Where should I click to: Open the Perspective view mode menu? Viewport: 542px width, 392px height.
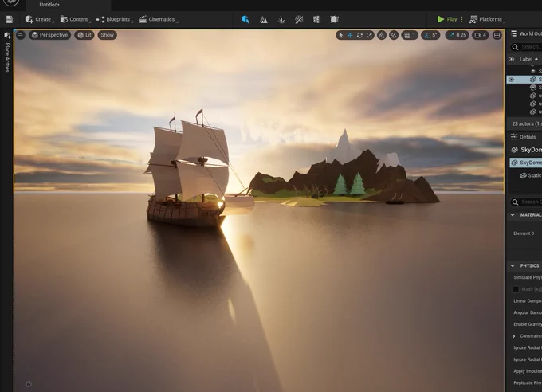click(49, 35)
